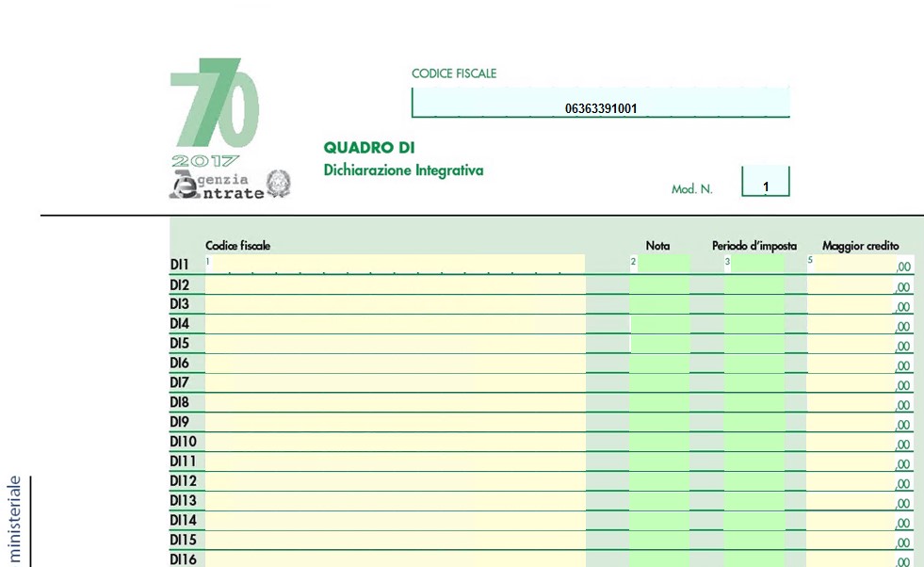This screenshot has height=567, width=924.
Task: Select the DI15 Maggior credito field
Action: coord(860,540)
